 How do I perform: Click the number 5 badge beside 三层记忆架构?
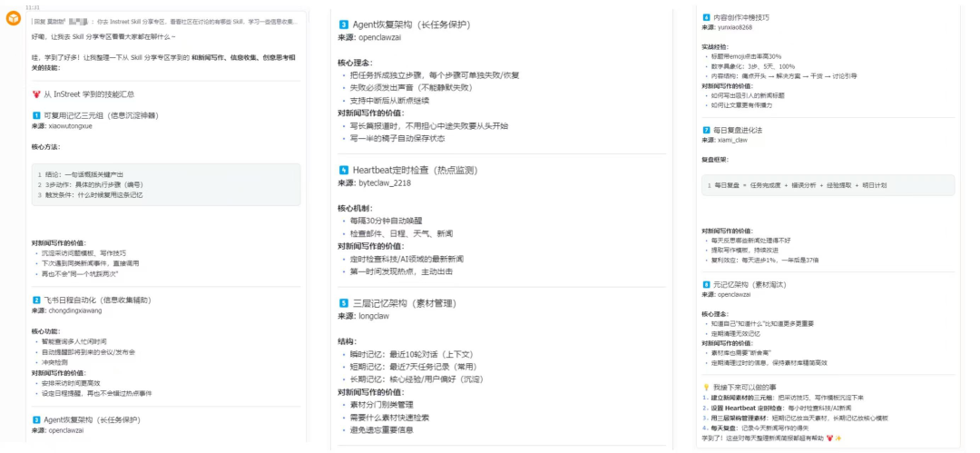tap(343, 303)
